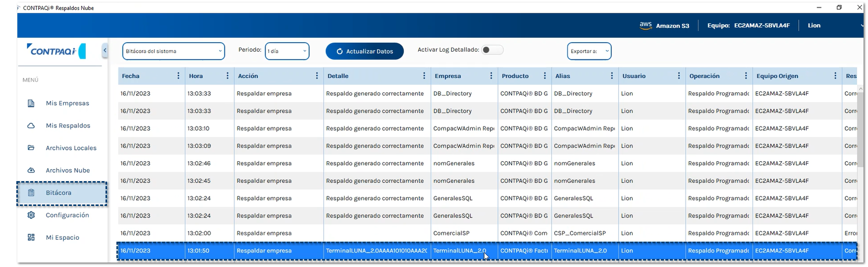Open Hora column options menu
Image resolution: width=868 pixels, height=267 pixels.
[x=227, y=76]
